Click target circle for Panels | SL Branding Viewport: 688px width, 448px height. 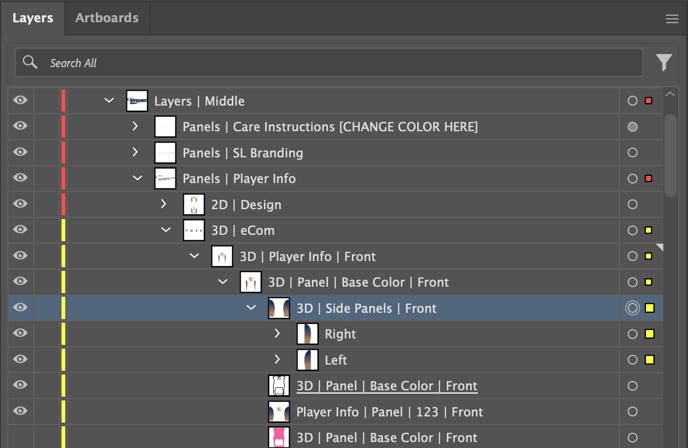632,153
